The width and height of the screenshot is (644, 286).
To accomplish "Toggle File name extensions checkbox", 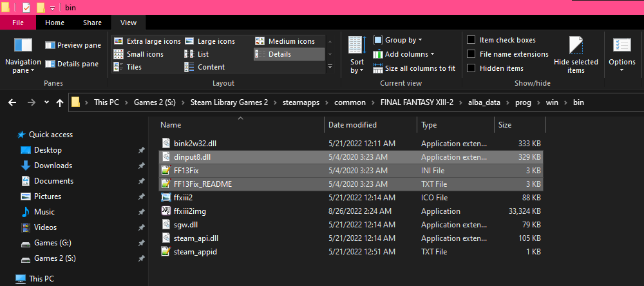I will (x=472, y=54).
